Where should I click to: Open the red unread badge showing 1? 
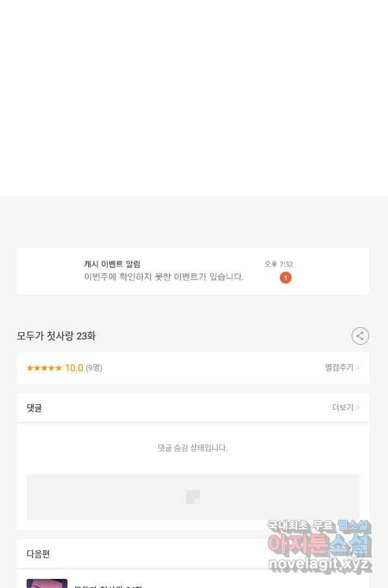pyautogui.click(x=285, y=278)
